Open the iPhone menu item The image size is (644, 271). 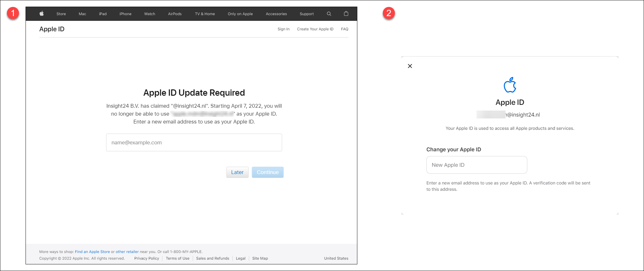click(125, 14)
